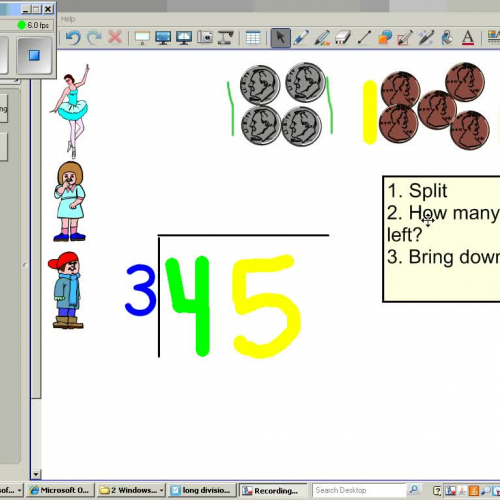Click the vertical page scrollbar track
The height and width of the screenshot is (500, 500).
click(36, 433)
